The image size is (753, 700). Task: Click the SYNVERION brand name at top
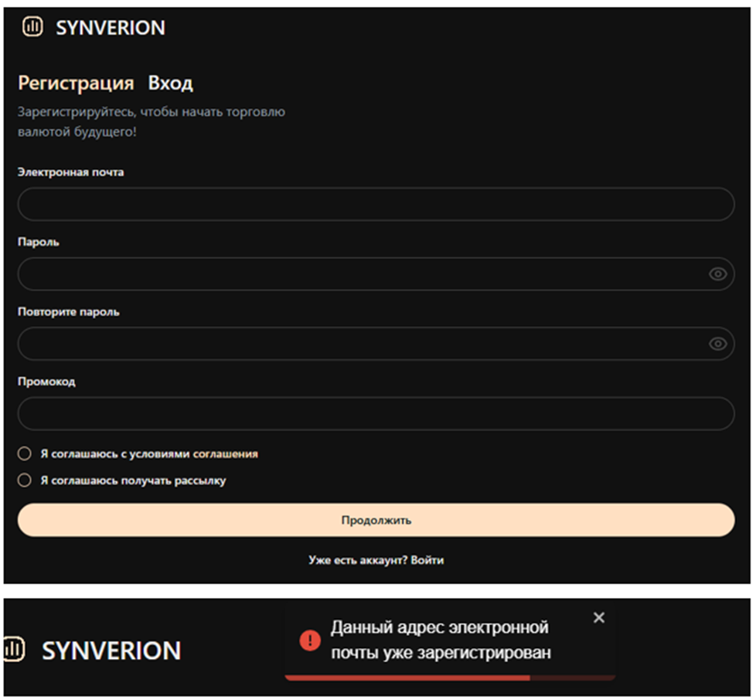(x=111, y=28)
